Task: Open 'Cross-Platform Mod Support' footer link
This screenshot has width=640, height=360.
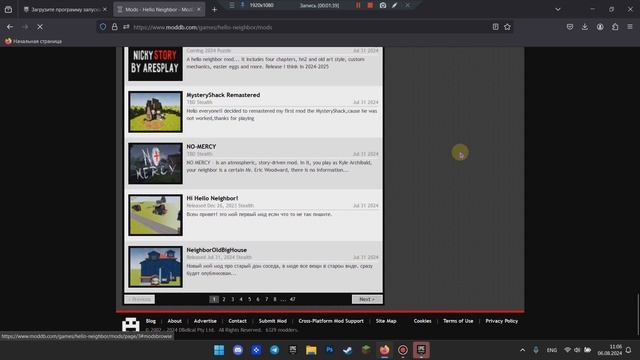Action: 331,321
